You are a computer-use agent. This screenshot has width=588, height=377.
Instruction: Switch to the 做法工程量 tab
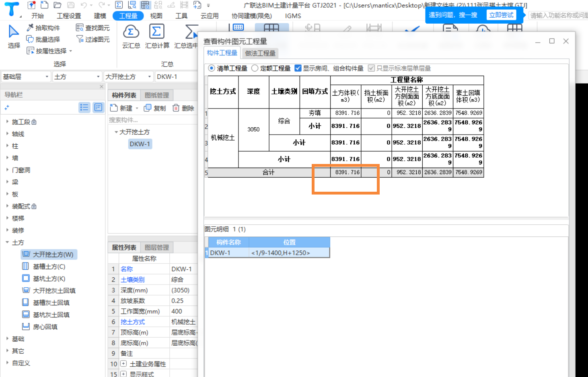click(x=260, y=53)
